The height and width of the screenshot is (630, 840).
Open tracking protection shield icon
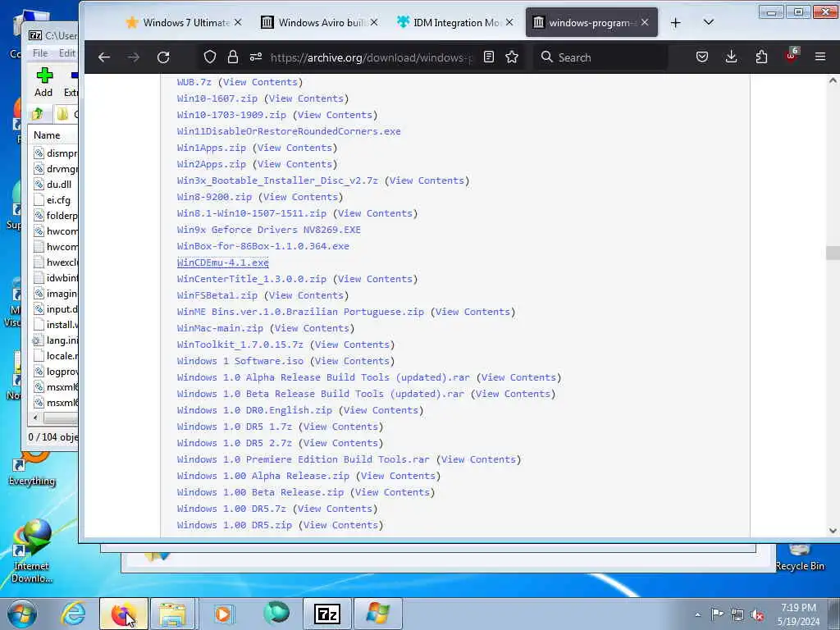(210, 57)
